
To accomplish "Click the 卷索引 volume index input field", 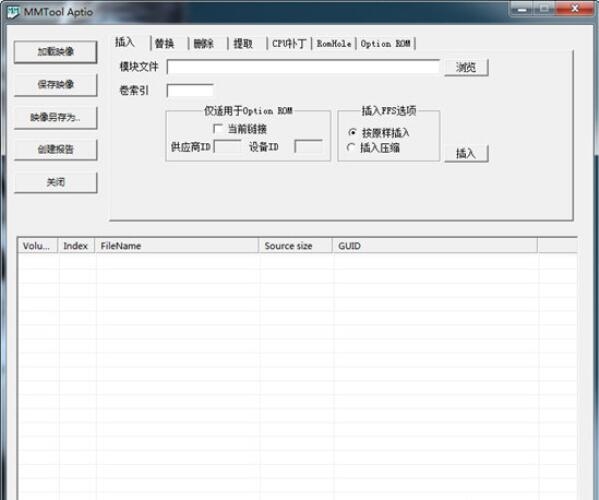I will [190, 91].
